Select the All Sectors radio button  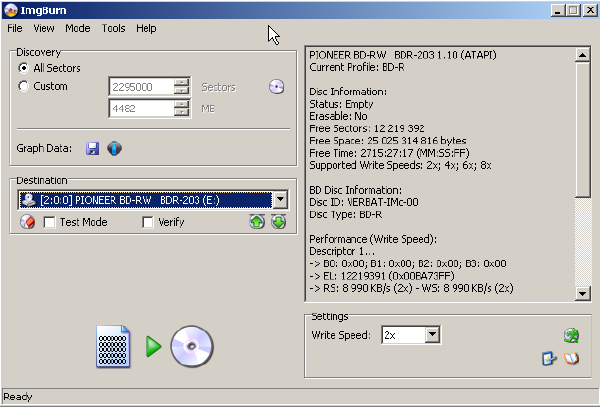tap(23, 68)
